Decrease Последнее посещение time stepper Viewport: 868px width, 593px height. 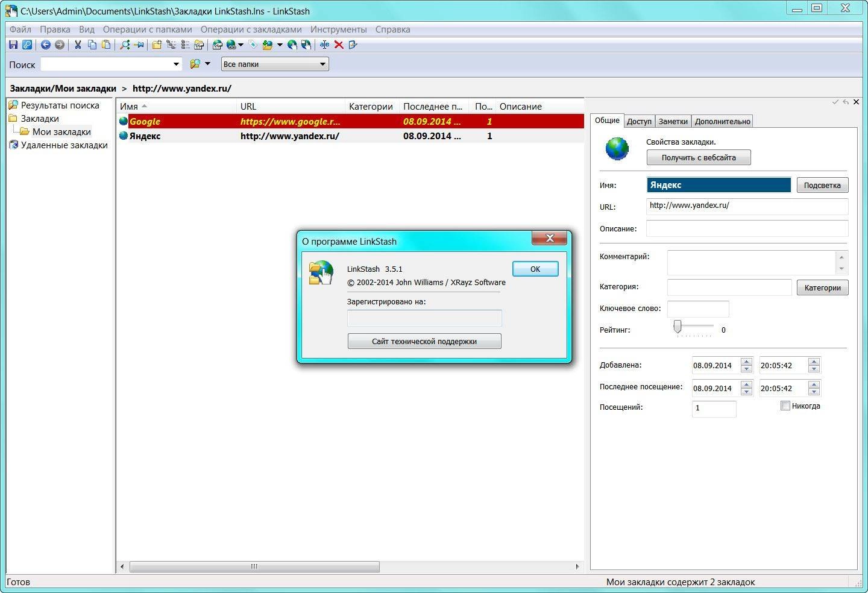tap(814, 391)
